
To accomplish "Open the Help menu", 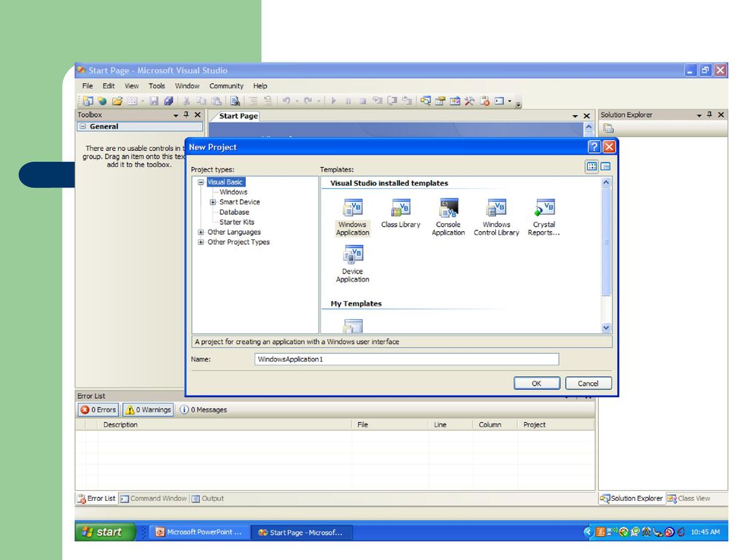I will point(260,86).
